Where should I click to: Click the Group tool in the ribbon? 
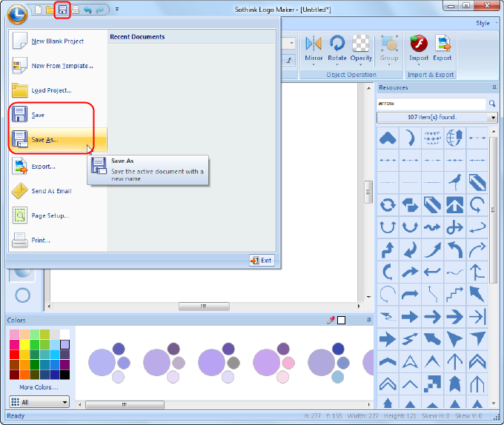pyautogui.click(x=389, y=48)
